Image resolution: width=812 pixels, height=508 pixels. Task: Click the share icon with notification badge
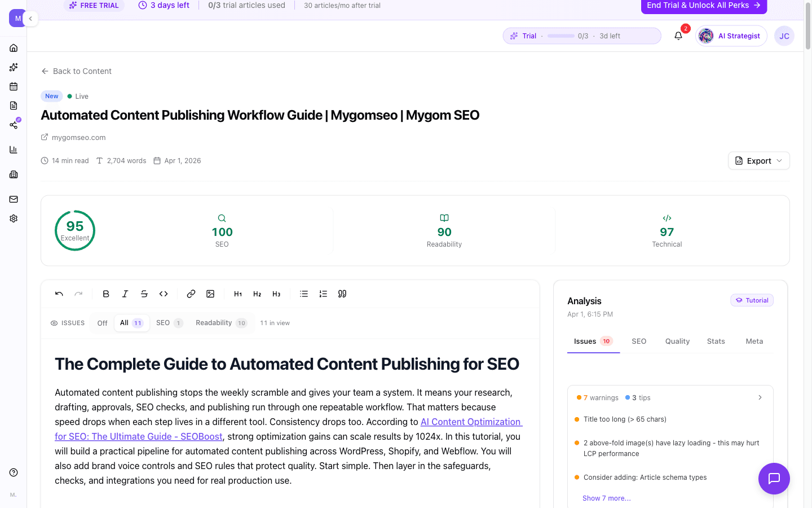pos(14,125)
